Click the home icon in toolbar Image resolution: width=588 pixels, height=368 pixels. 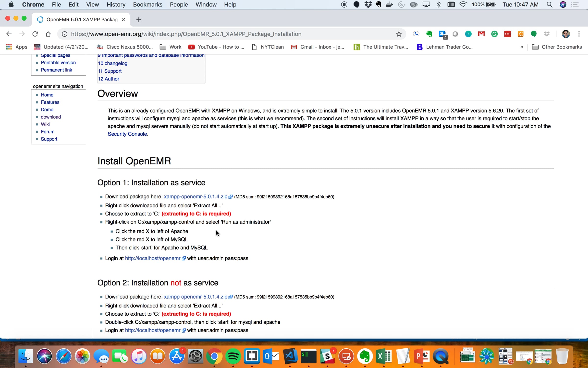48,34
